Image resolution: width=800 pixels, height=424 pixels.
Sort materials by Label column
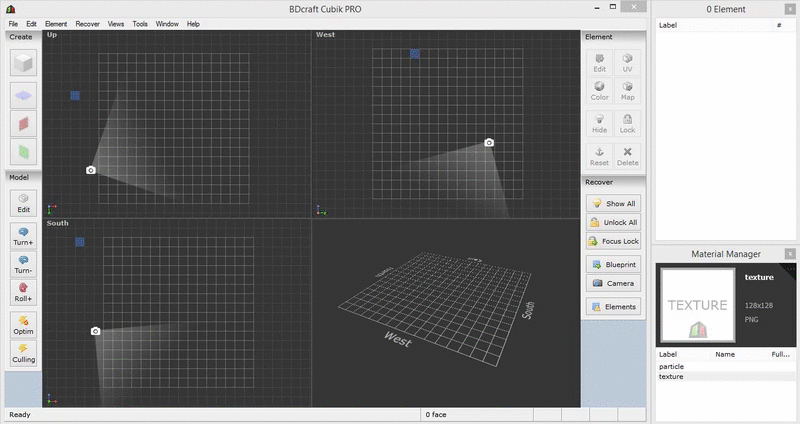(668, 354)
